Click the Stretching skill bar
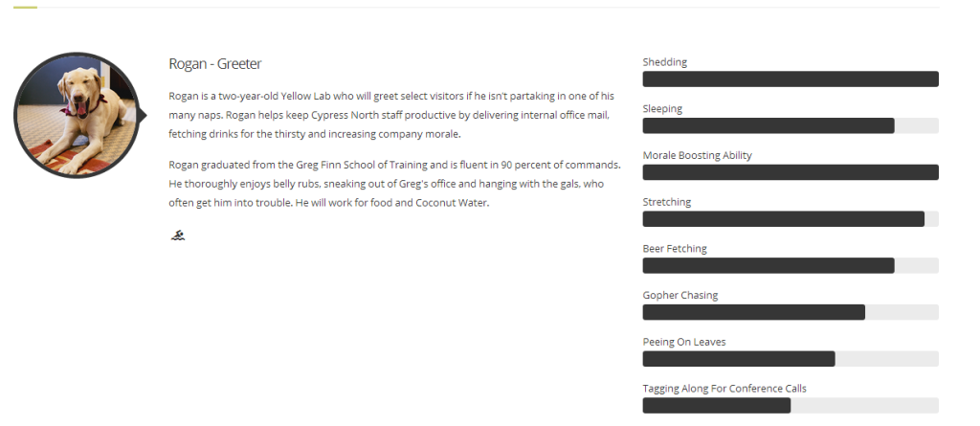Image resolution: width=980 pixels, height=426 pixels. pyautogui.click(x=791, y=219)
